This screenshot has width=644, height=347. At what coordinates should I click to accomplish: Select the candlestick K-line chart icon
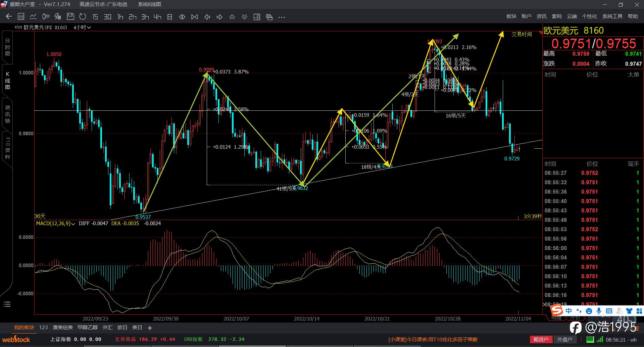pyautogui.click(x=46, y=16)
